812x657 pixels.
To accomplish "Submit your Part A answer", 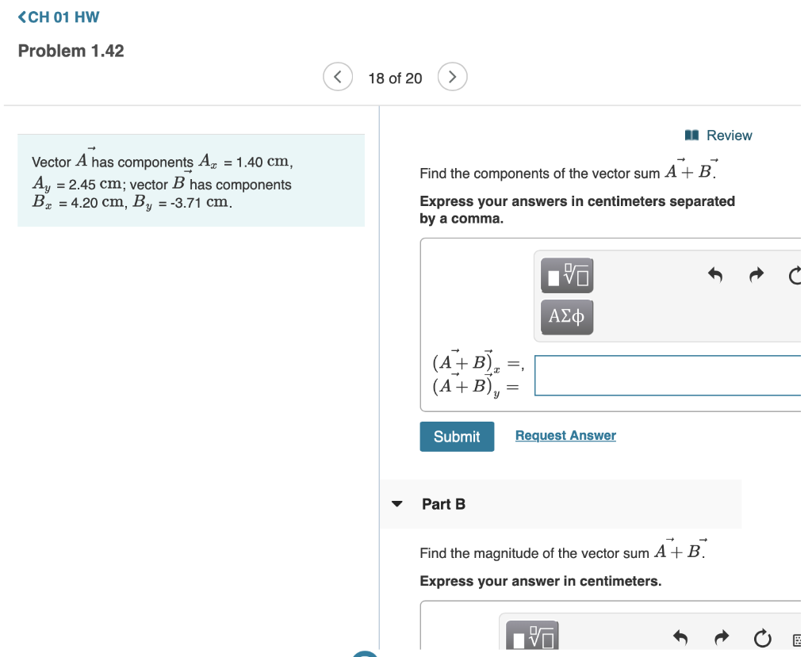I will [x=457, y=436].
